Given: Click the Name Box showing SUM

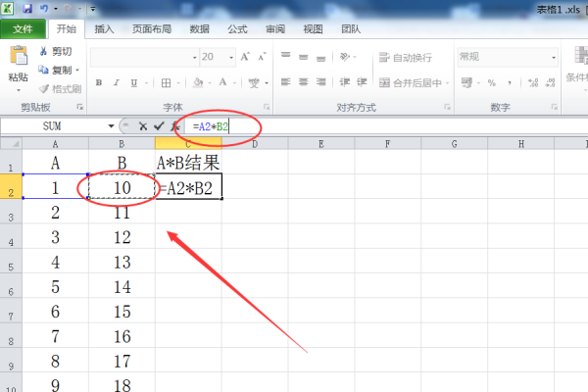Looking at the screenshot, I should (x=53, y=126).
